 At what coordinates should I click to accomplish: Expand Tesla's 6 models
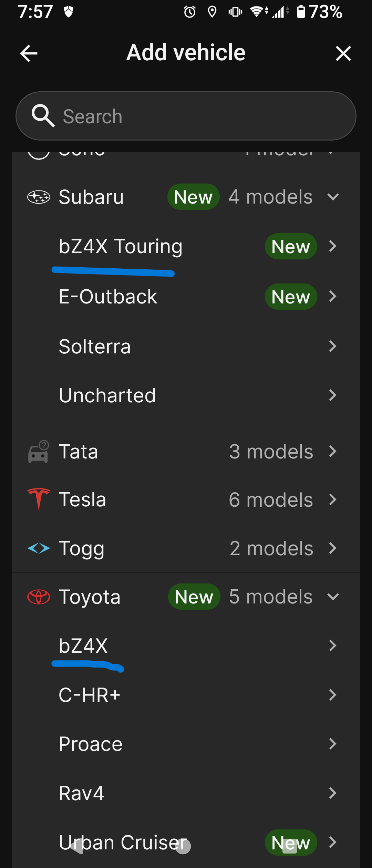click(186, 499)
